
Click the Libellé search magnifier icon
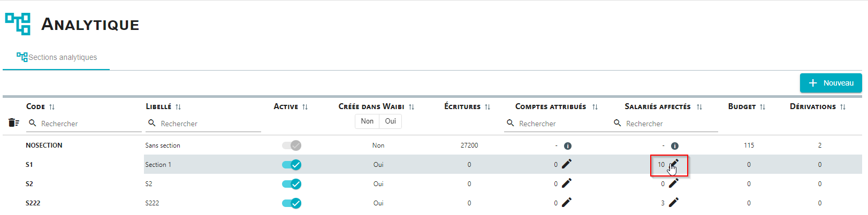(x=152, y=123)
